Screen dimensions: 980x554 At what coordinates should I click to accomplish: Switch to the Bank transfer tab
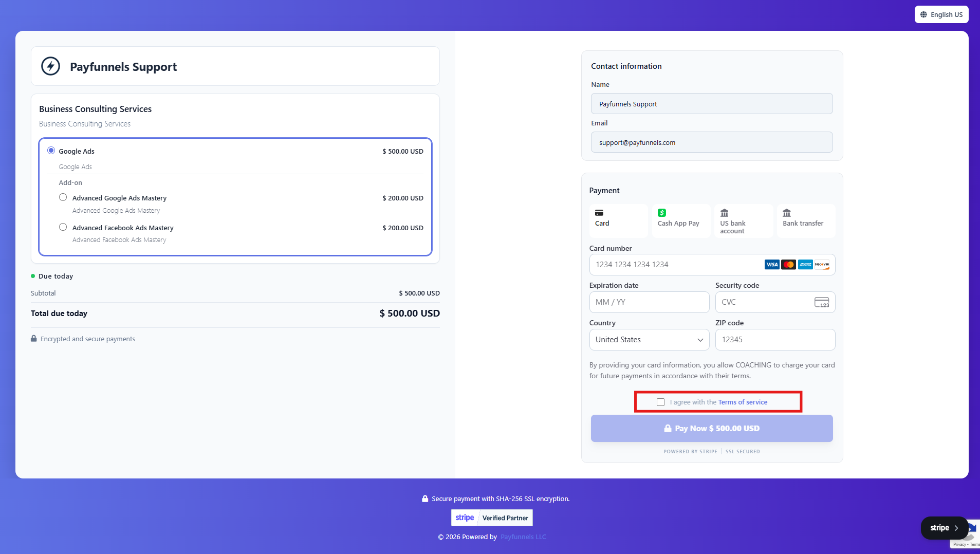coord(806,220)
